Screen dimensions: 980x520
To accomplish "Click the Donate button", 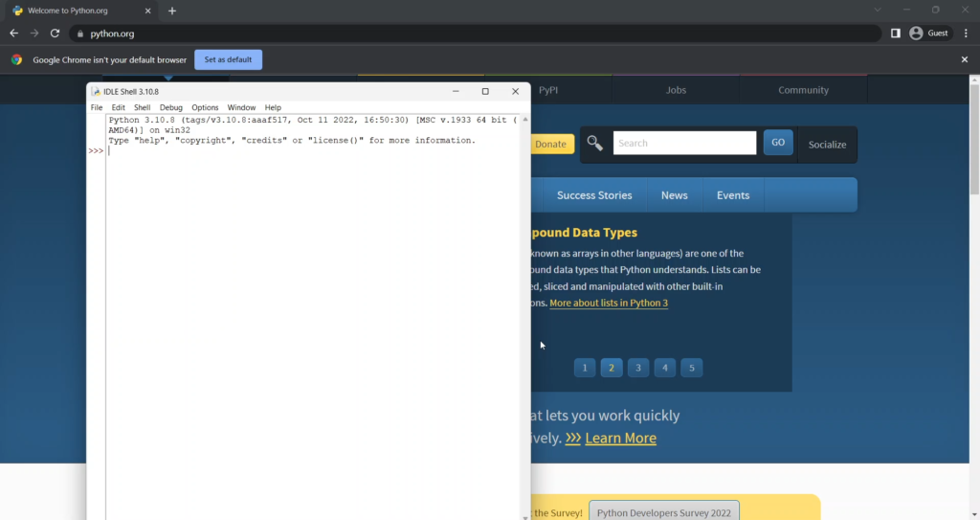I will 550,144.
